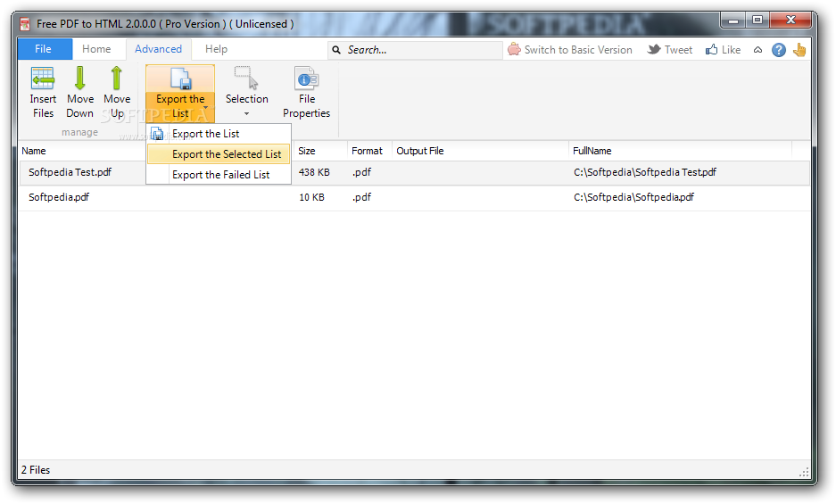Screen dimensions: 836x504
Task: Click the Move Up green arrow
Action: 116,78
